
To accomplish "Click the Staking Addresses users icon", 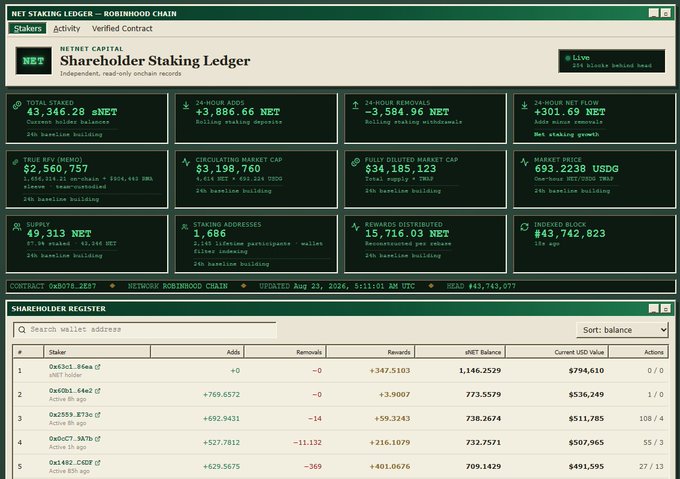I will click(185, 227).
